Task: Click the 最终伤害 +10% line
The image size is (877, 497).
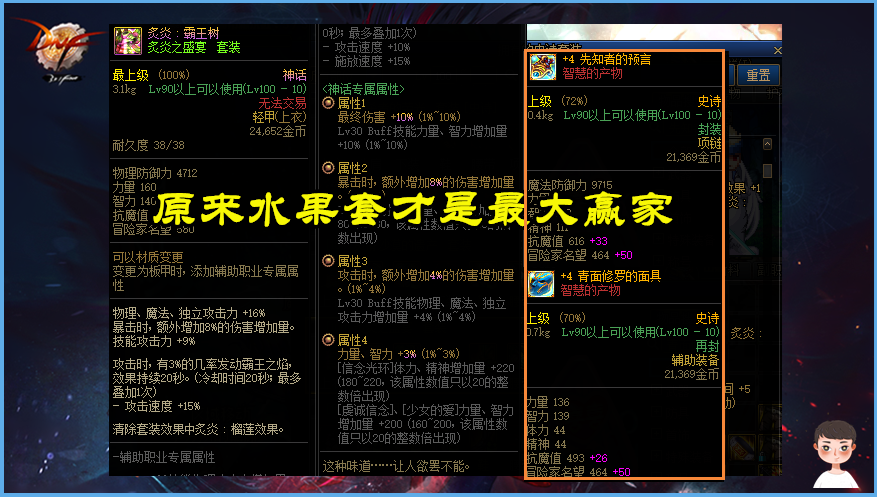Action: (399, 117)
